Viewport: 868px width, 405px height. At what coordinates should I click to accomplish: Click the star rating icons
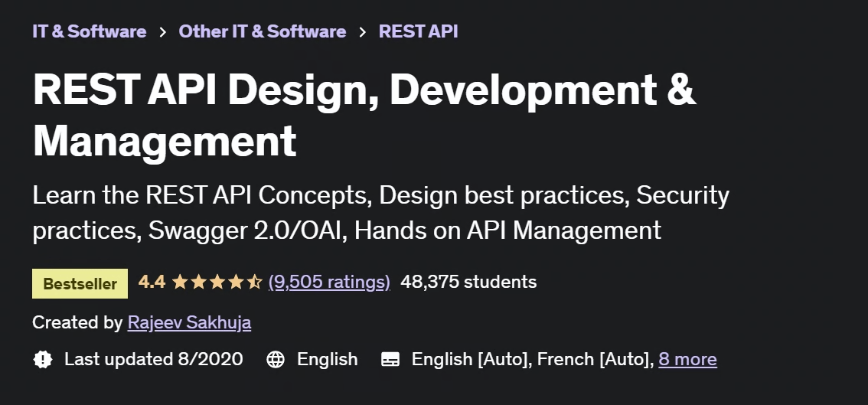click(217, 282)
